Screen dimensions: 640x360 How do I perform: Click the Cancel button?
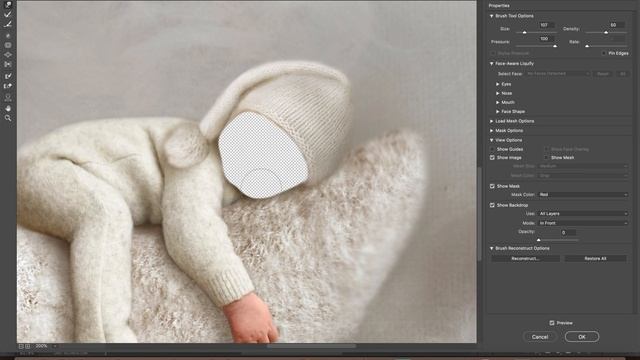click(x=540, y=337)
